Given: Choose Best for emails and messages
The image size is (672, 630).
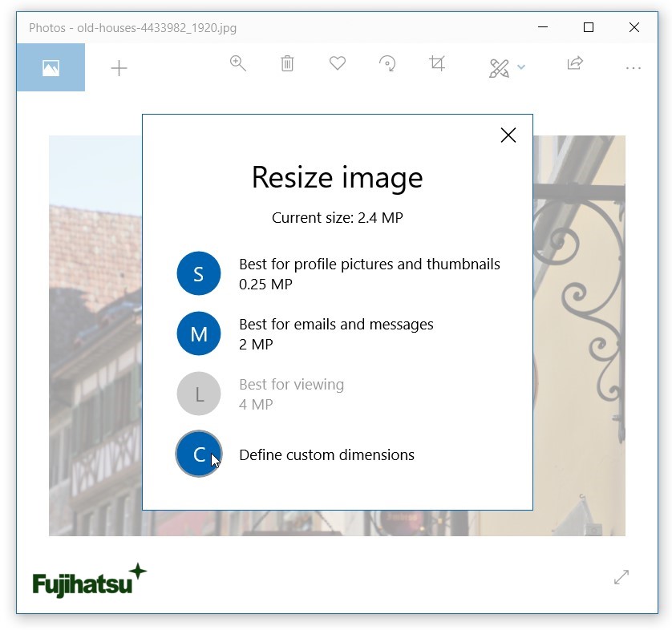Looking at the screenshot, I should pos(336,325).
